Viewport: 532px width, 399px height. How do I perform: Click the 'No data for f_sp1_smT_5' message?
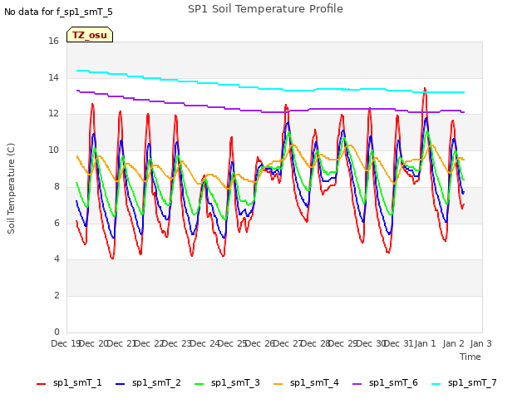[x=58, y=12]
